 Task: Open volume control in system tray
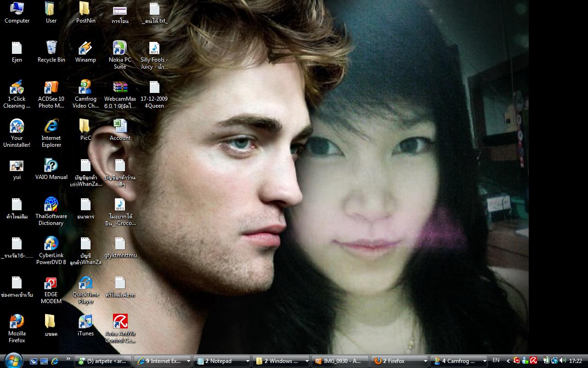coord(563,361)
